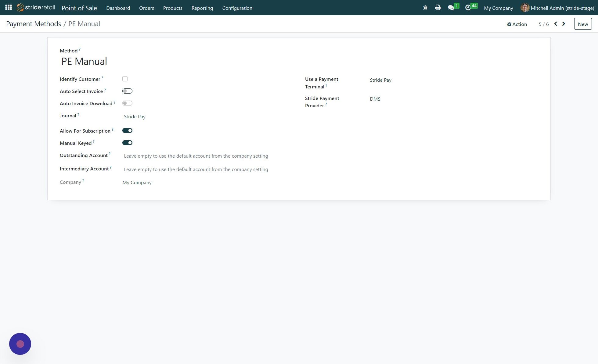598x364 pixels.
Task: Click the New button
Action: coord(583,24)
